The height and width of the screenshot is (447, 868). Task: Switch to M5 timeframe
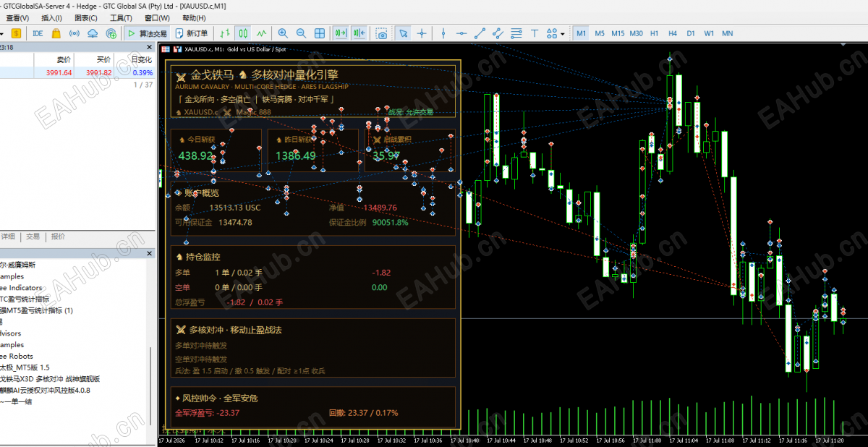click(x=600, y=33)
